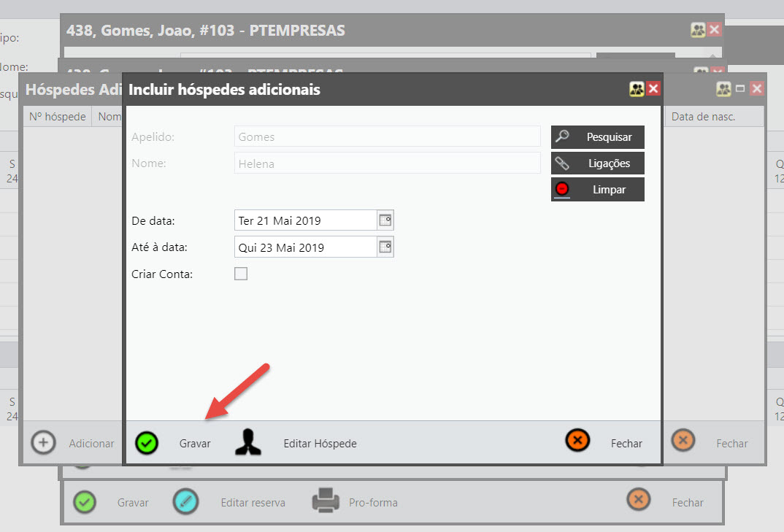Click the Editar Hóspede person icon

click(248, 442)
